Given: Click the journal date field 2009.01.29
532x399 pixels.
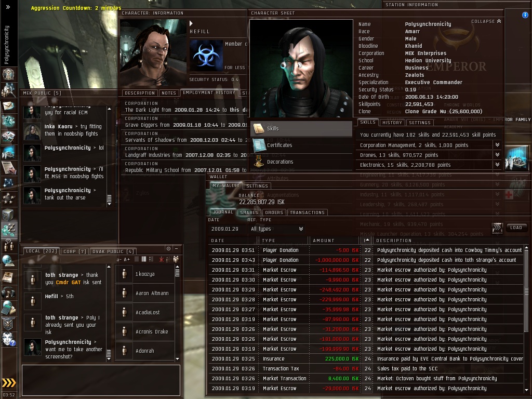Looking at the screenshot, I should point(227,229).
